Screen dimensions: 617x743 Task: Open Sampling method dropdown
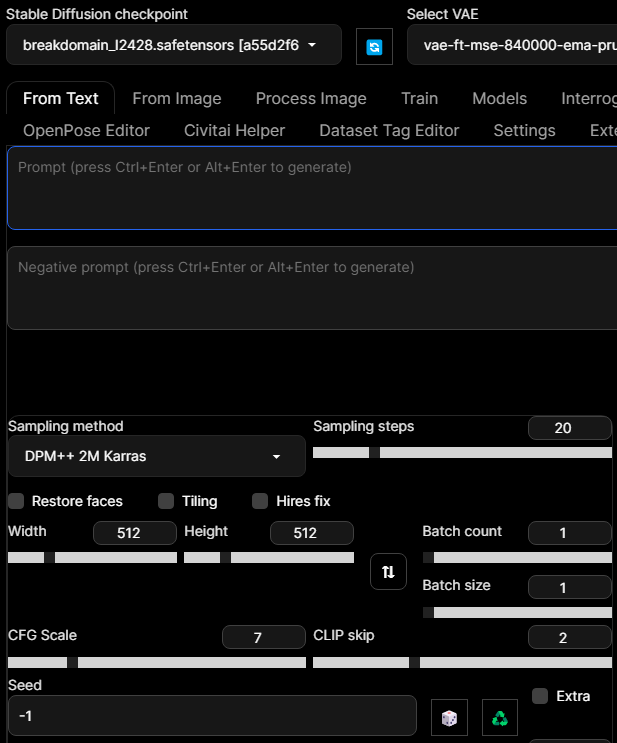(x=157, y=456)
